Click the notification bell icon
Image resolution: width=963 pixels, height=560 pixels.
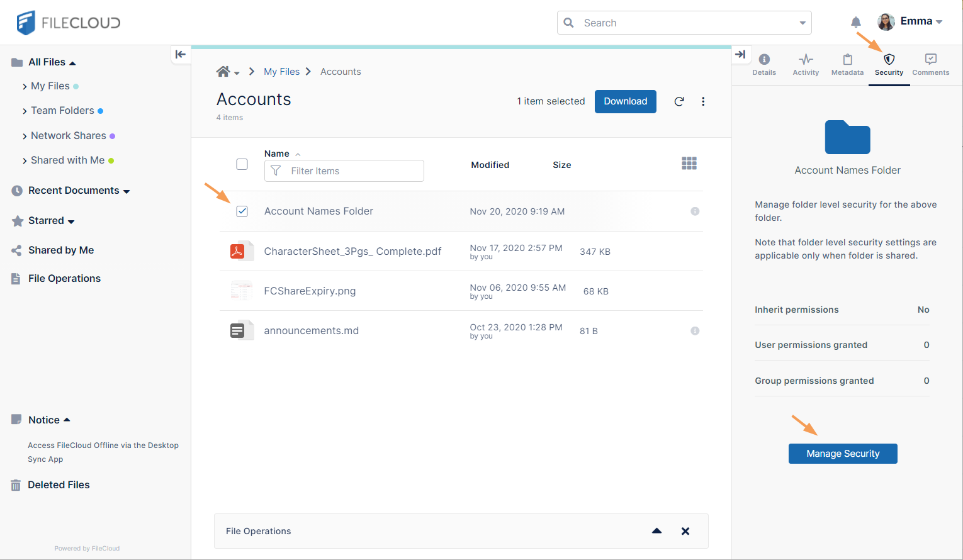pyautogui.click(x=855, y=23)
